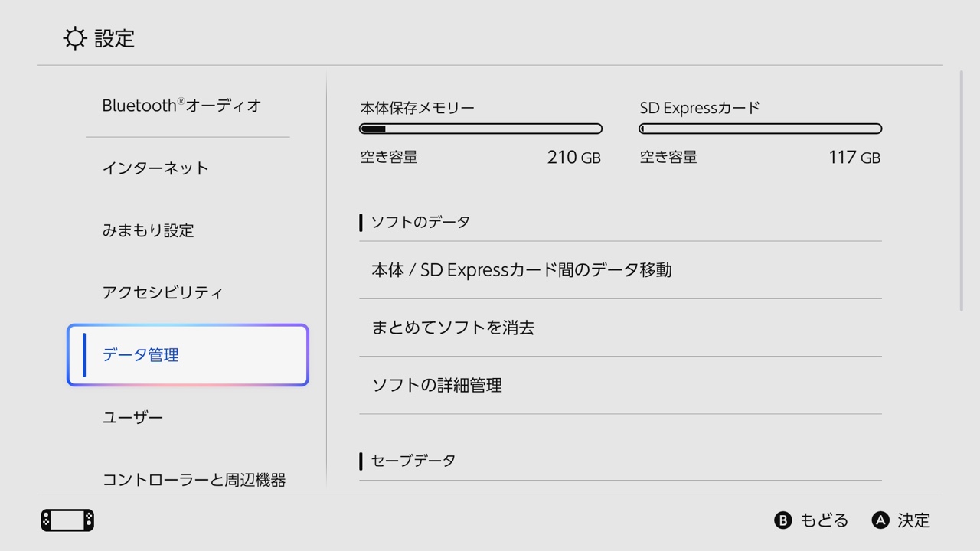The width and height of the screenshot is (980, 551).
Task: Click the B button icon next to もどる
Action: (782, 520)
